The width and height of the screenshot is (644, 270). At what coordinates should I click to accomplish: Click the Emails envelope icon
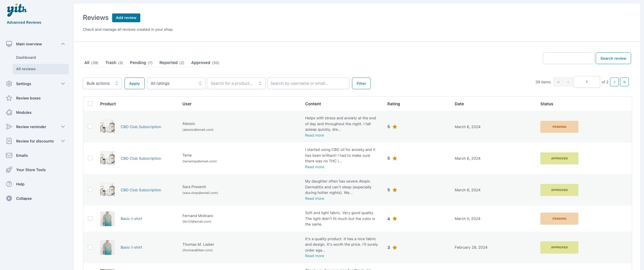coord(9,155)
